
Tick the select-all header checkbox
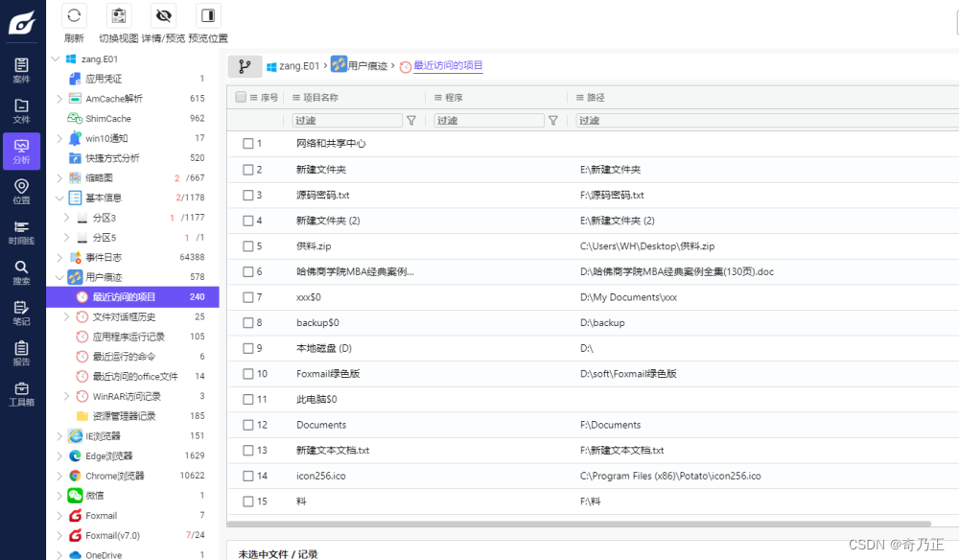[x=241, y=97]
